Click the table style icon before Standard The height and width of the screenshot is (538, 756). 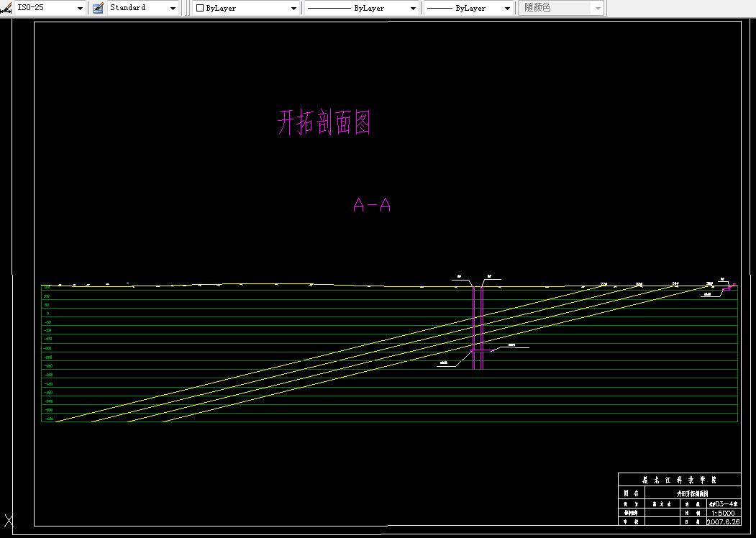click(x=99, y=8)
